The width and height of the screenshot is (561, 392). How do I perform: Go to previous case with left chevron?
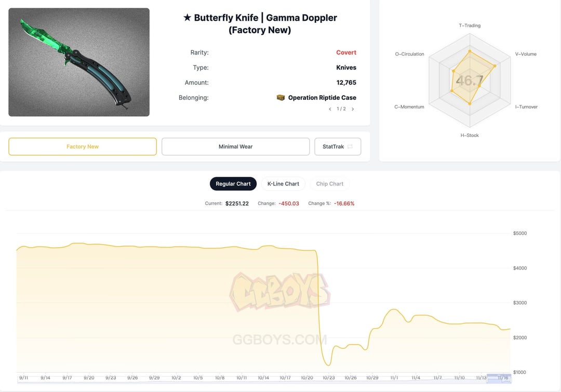[330, 109]
